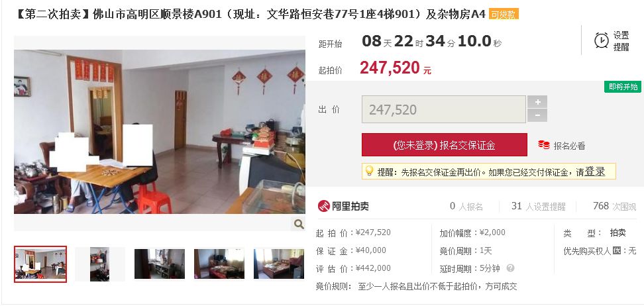Image resolution: width=644 pixels, height=306 pixels.
Task: Click the 设置提醒 reminder text
Action: (x=621, y=41)
